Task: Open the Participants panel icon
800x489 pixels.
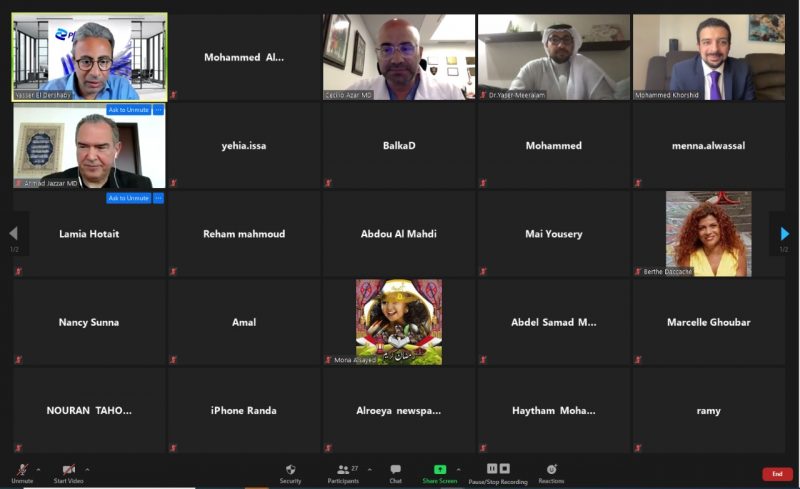Action: (x=343, y=469)
